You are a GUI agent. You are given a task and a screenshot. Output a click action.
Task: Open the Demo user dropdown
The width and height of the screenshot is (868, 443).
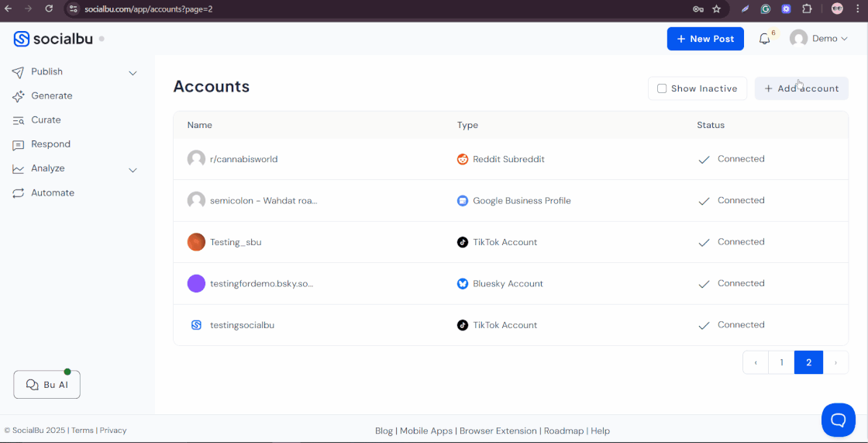tap(818, 39)
